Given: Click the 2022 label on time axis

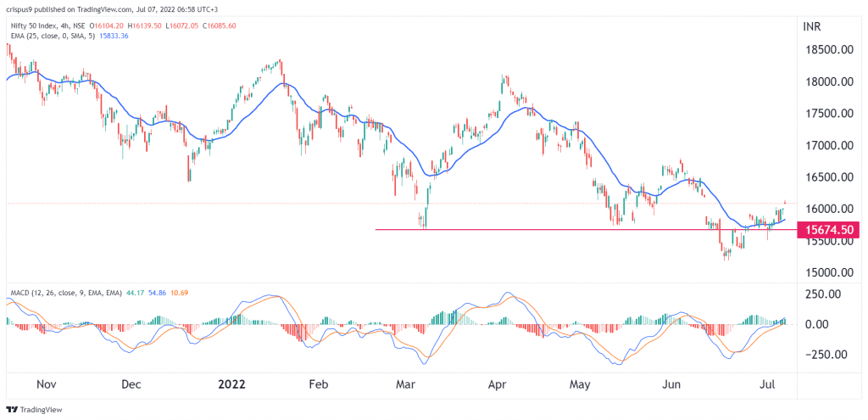Looking at the screenshot, I should pos(232,384).
